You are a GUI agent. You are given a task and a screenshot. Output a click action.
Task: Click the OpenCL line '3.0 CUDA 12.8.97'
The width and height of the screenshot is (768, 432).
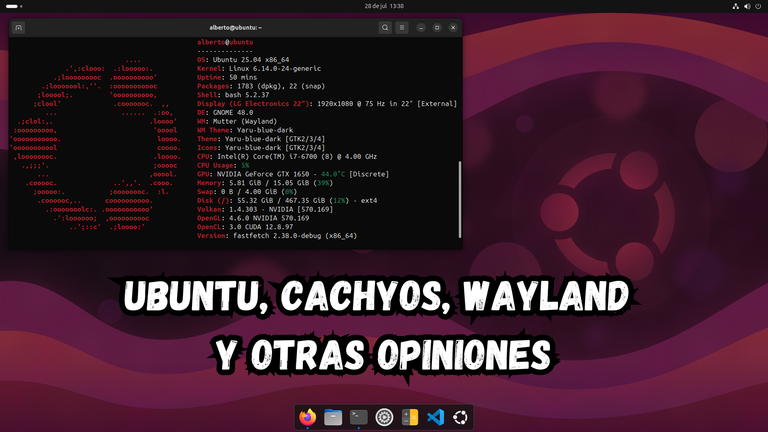click(x=245, y=227)
